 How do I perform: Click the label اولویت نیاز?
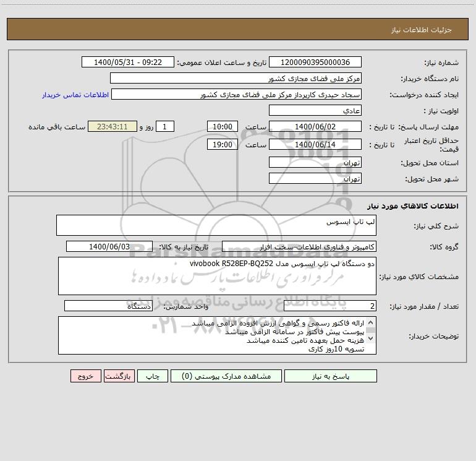441,111
